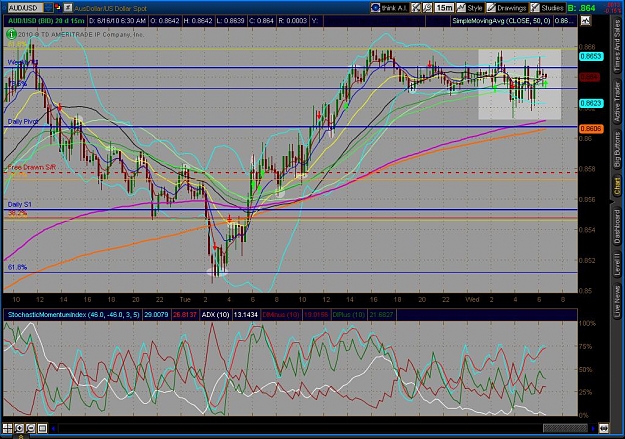This screenshot has height=439, width=625.
Task: Click the 0.8623 cyan price label
Action: (x=591, y=103)
